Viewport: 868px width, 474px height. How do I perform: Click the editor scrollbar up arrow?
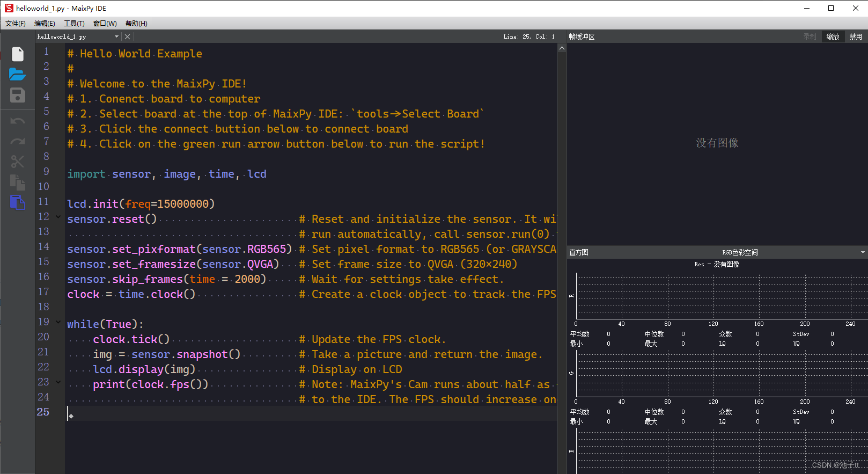pyautogui.click(x=562, y=48)
